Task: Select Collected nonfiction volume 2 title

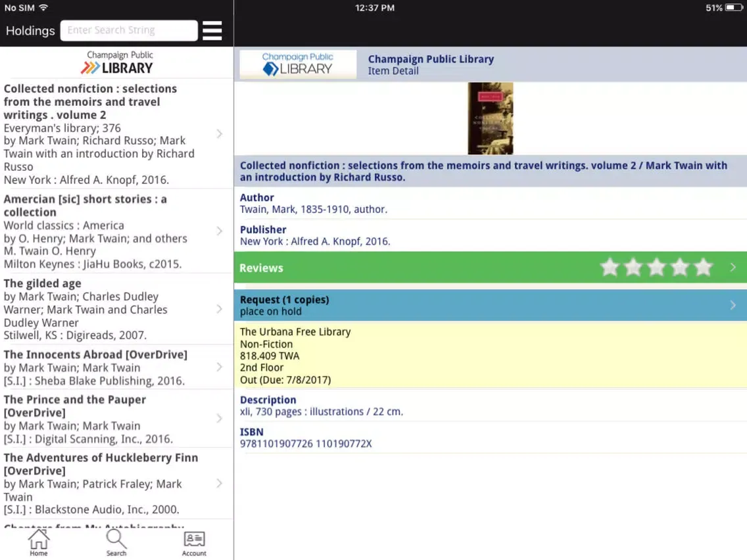Action: pyautogui.click(x=91, y=102)
